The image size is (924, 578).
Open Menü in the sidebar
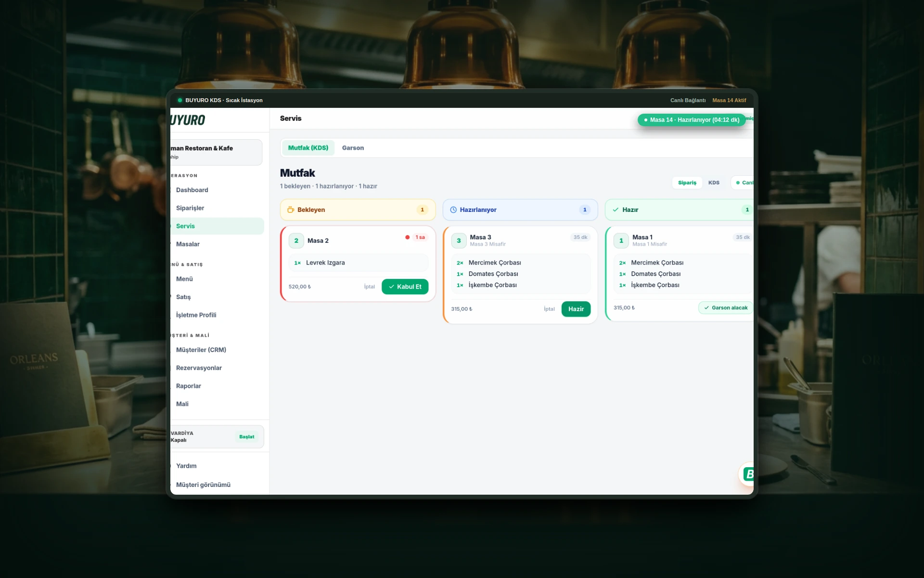[x=217, y=279]
